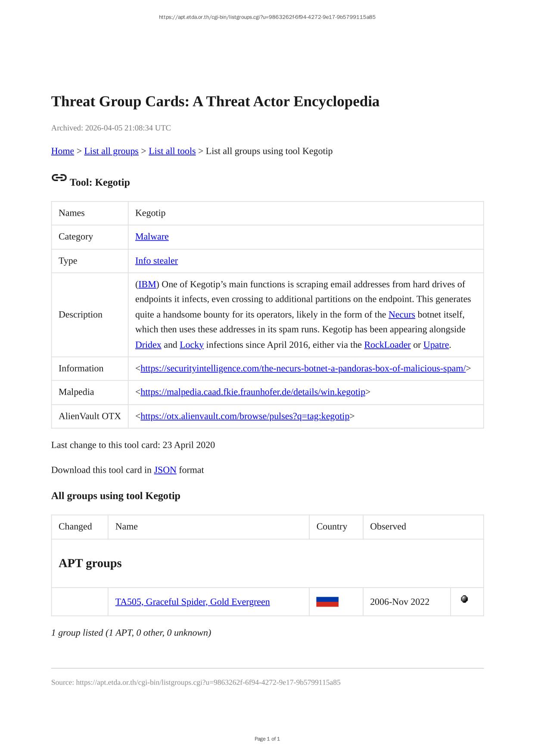The image size is (535, 756).
Task: Visit the Malpedia win.kegotip URL
Action: (x=252, y=392)
